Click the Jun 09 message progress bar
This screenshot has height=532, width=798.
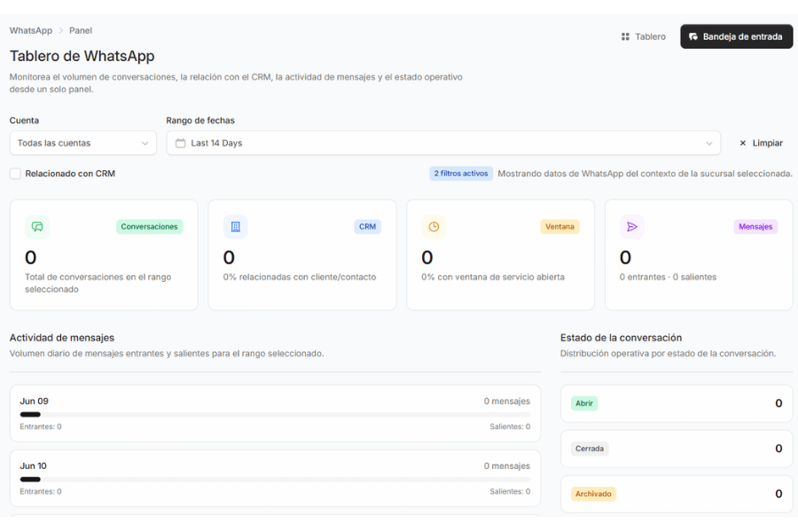(x=275, y=414)
